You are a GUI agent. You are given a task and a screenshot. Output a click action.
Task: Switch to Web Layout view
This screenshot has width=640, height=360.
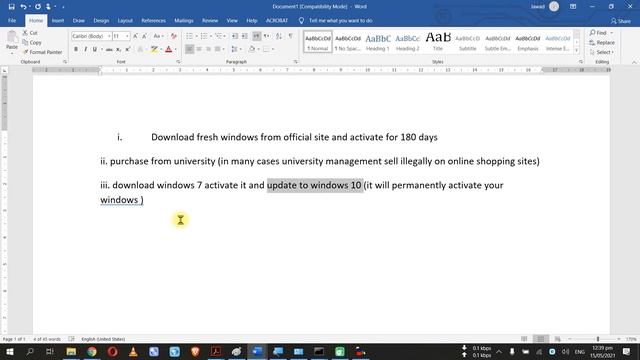(558, 339)
